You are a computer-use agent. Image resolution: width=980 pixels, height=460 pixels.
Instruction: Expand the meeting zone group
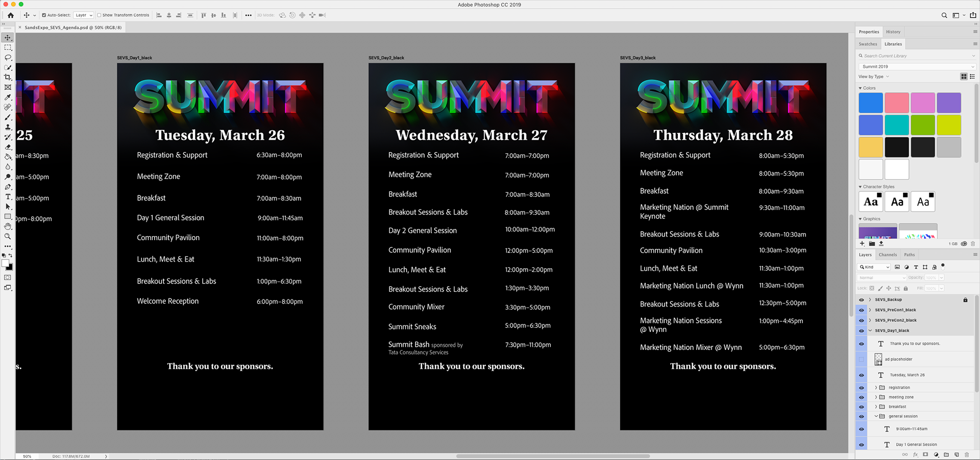pos(876,397)
